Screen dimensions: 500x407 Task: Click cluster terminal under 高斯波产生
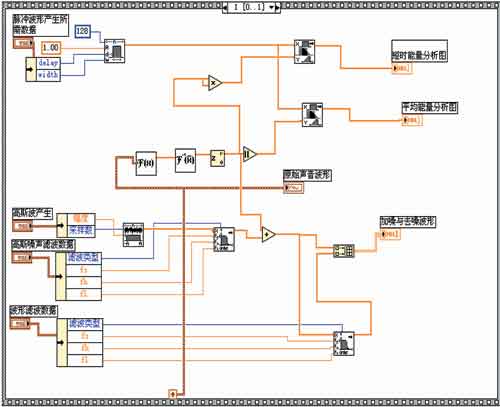pyautogui.click(x=22, y=227)
